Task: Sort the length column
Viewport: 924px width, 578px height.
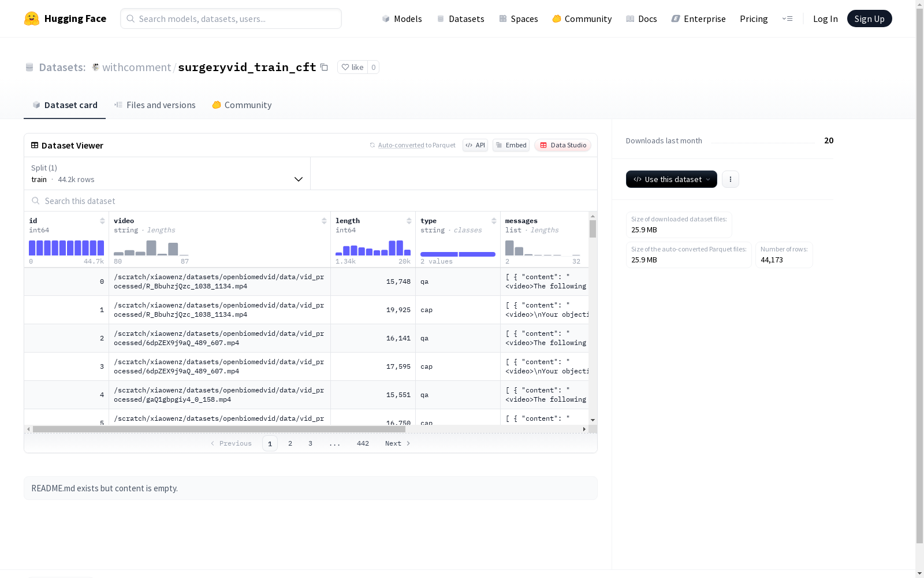Action: coord(409,221)
